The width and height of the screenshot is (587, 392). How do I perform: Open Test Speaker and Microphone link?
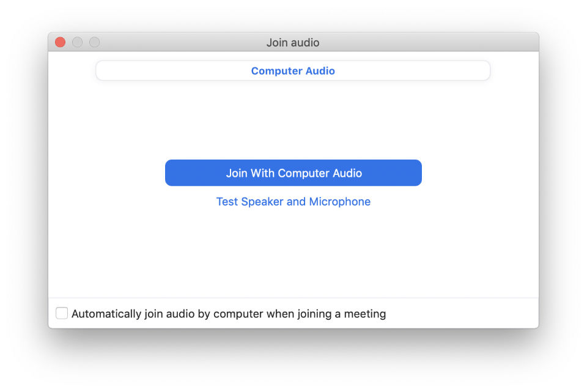click(x=293, y=202)
